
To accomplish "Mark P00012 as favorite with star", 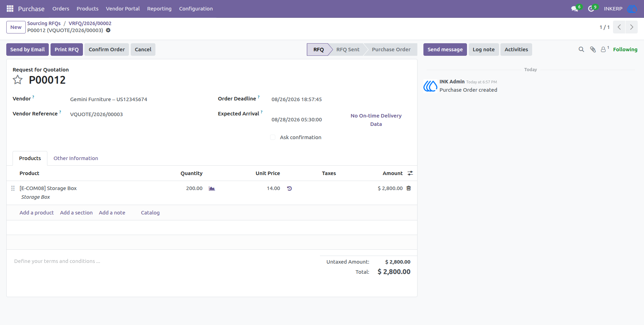I will [x=18, y=80].
